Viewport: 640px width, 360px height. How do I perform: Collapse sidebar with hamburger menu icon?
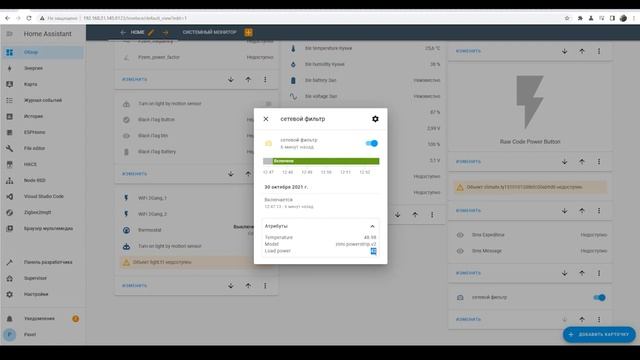(x=10, y=33)
